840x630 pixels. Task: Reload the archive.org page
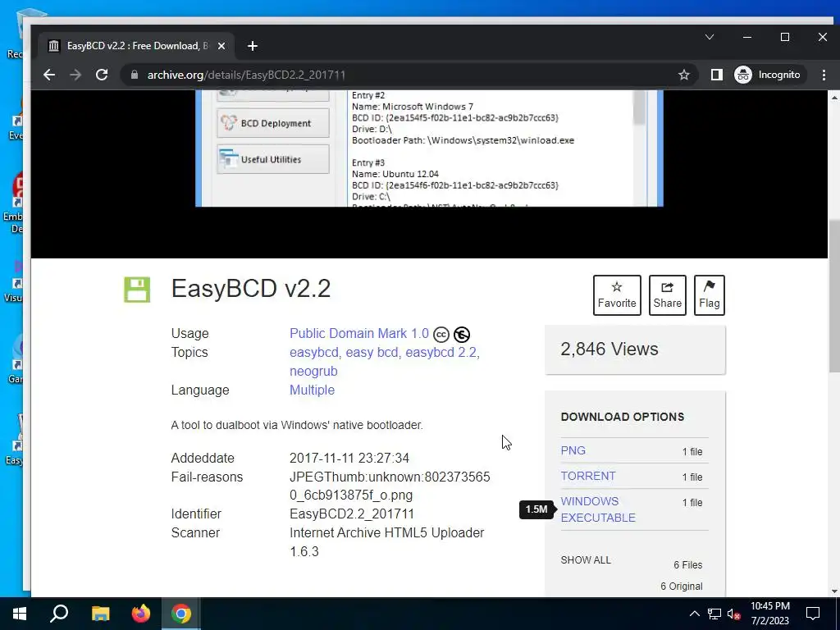pyautogui.click(x=102, y=75)
